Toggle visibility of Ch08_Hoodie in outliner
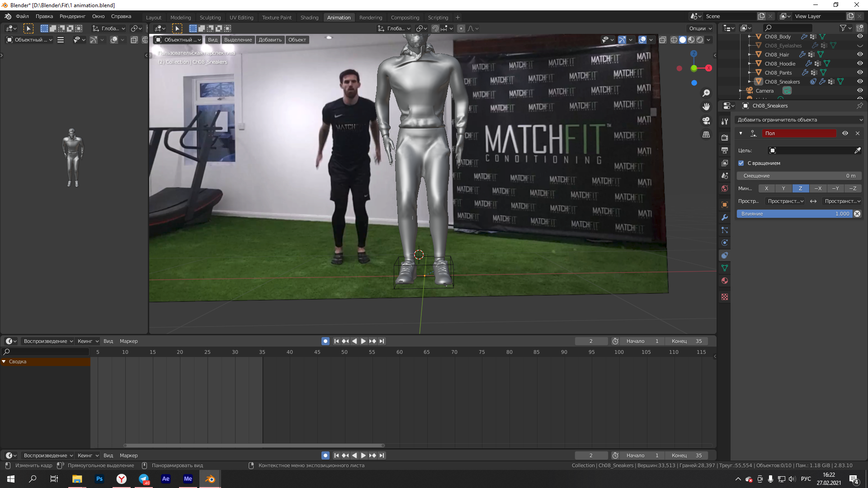Viewport: 868px width, 488px height. tap(860, 64)
